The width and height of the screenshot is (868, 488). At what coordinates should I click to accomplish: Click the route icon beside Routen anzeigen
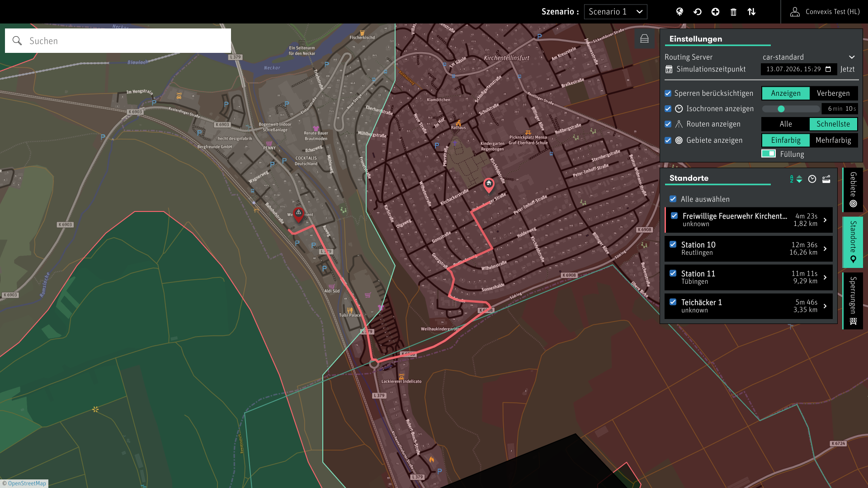(x=679, y=124)
